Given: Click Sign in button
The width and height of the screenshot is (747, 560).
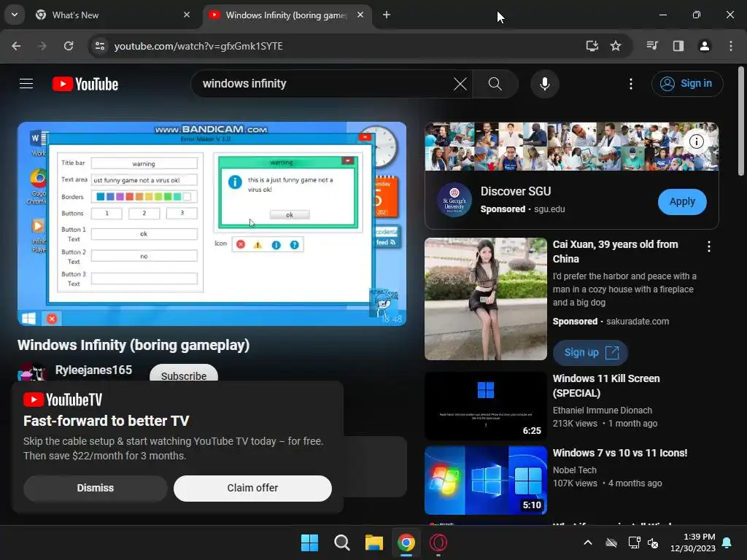Looking at the screenshot, I should click(687, 84).
